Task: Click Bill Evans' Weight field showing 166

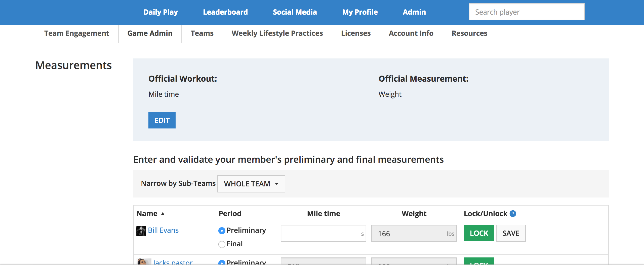Action: [414, 233]
